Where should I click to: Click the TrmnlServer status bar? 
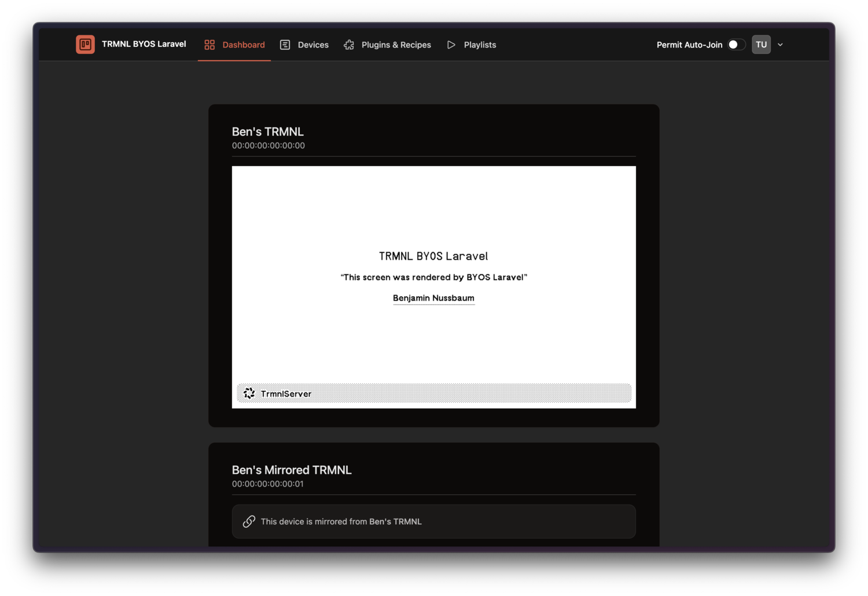[x=433, y=393]
